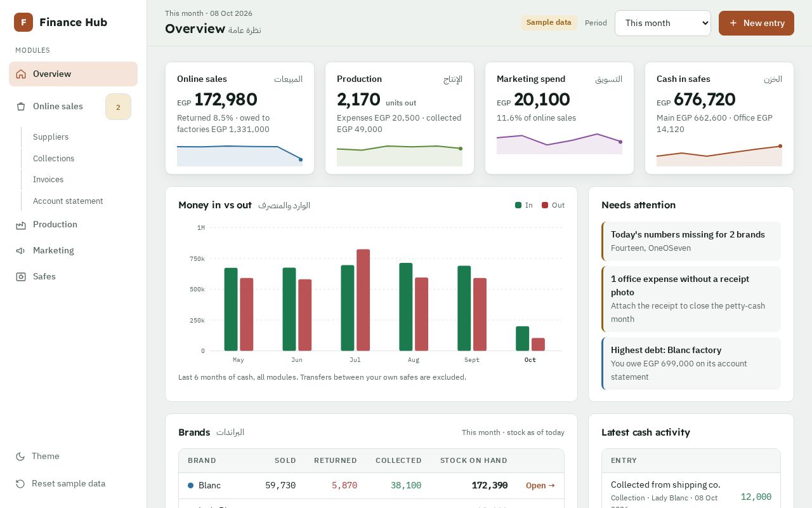Open the office expense without receipt alert

click(691, 299)
